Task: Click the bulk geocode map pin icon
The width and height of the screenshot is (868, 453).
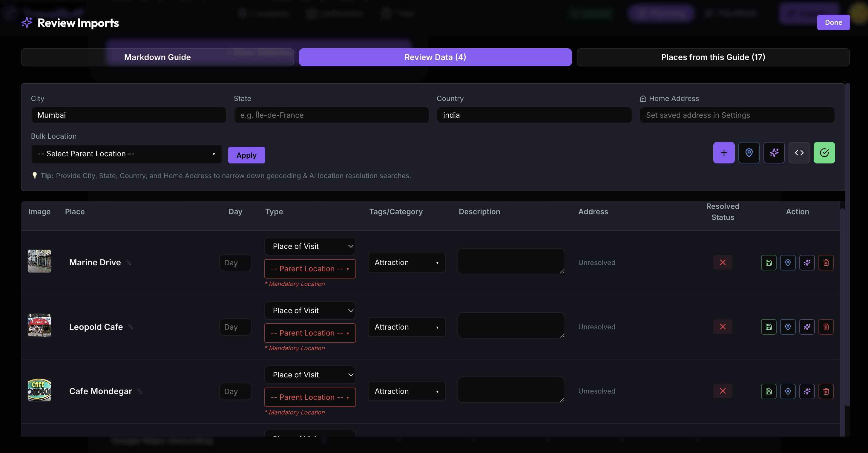Action: tap(749, 153)
